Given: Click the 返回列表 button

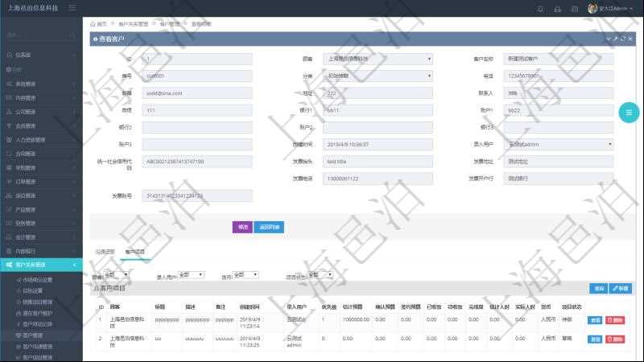Looking at the screenshot, I should click(x=270, y=227).
